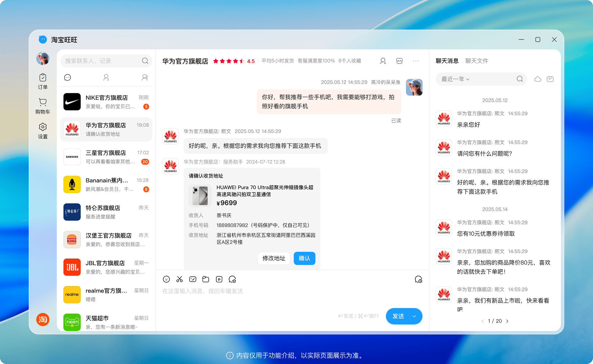Show the groups tab person icon

[145, 78]
